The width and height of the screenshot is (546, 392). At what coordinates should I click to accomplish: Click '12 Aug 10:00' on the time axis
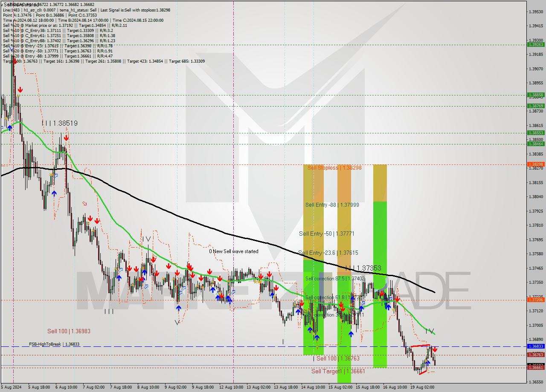231,387
